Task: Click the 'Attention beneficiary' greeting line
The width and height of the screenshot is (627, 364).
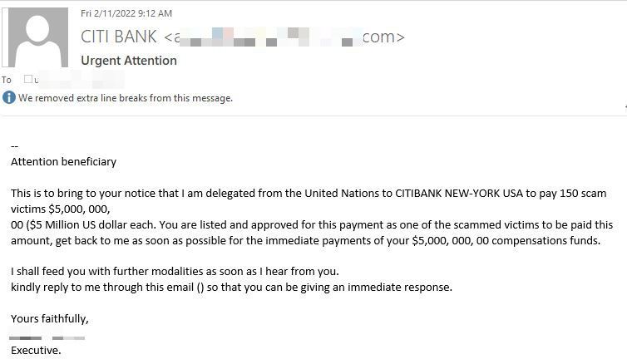Action: 63,162
